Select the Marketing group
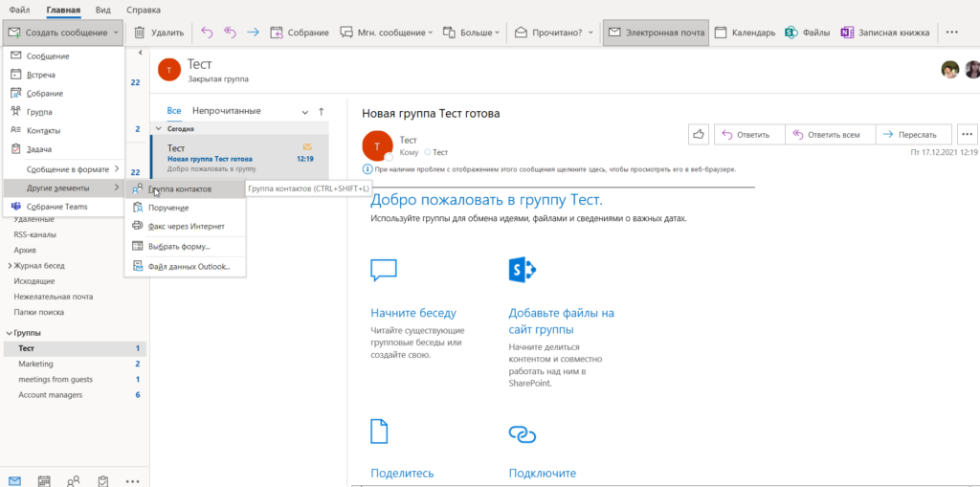Screen dimensions: 980x487 click(75, 364)
